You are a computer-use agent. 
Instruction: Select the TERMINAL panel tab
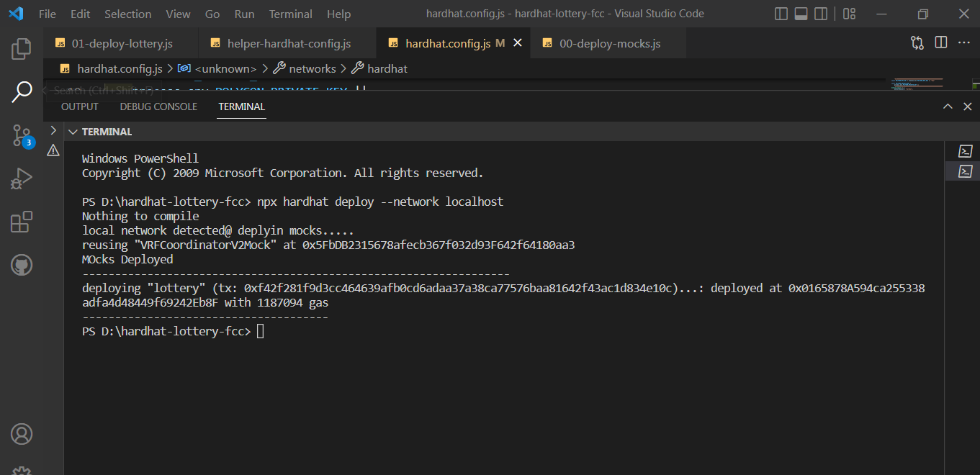click(242, 107)
